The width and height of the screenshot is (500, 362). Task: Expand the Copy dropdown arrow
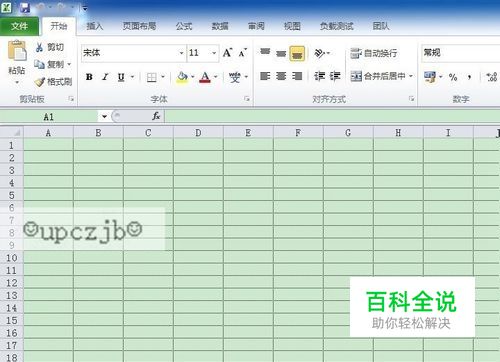click(69, 64)
